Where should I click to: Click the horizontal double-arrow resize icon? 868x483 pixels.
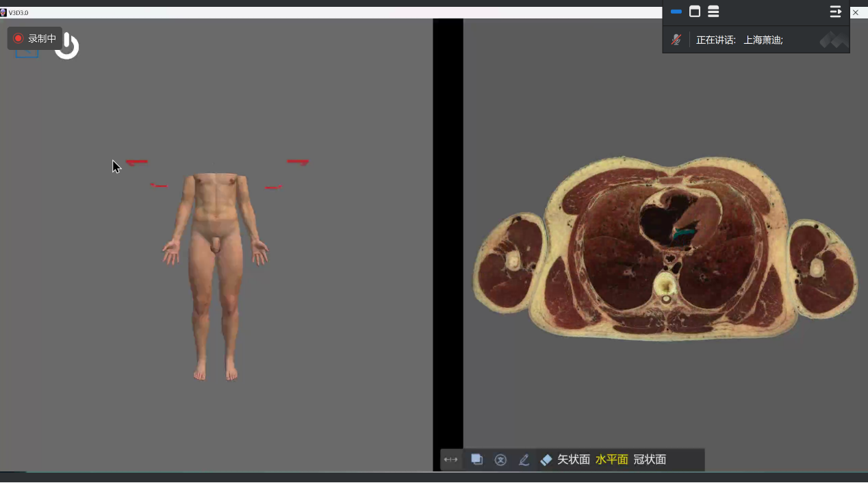pos(450,460)
